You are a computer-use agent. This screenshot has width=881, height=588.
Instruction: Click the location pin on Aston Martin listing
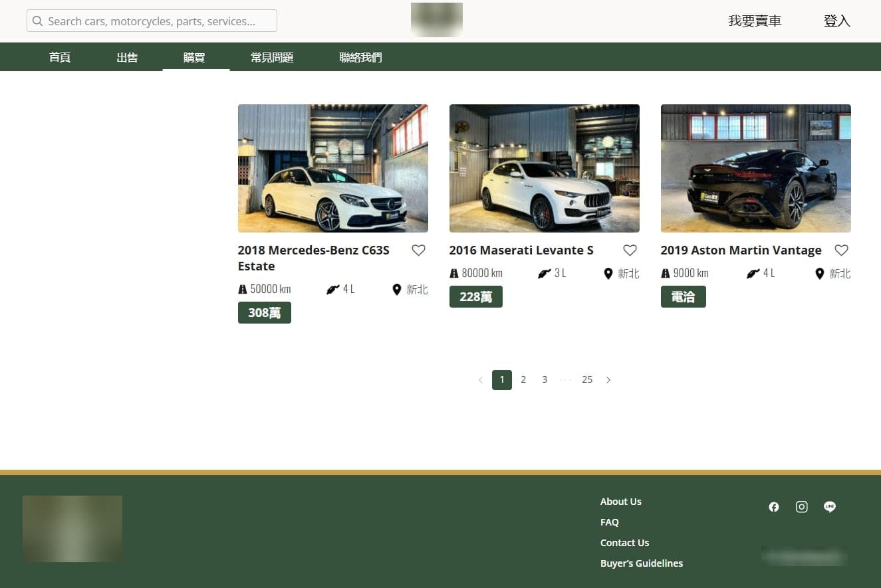coord(820,274)
